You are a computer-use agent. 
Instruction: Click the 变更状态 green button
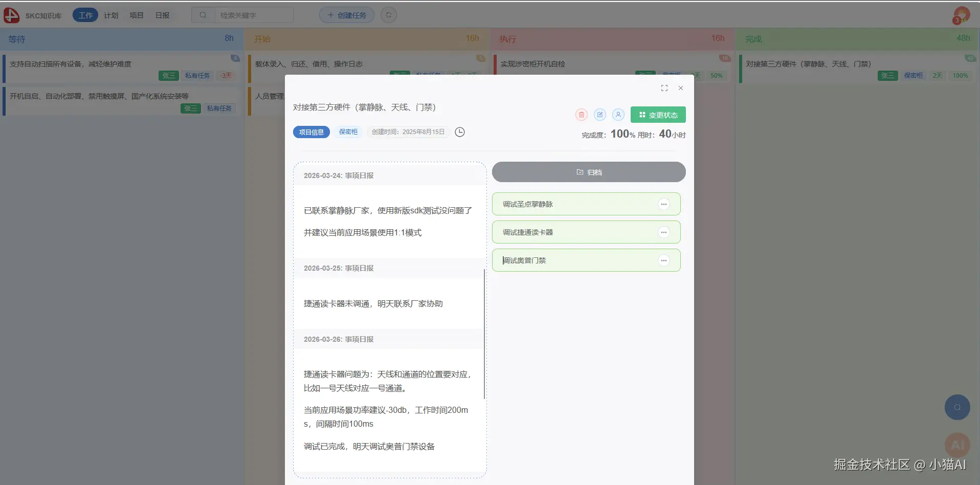(x=658, y=115)
